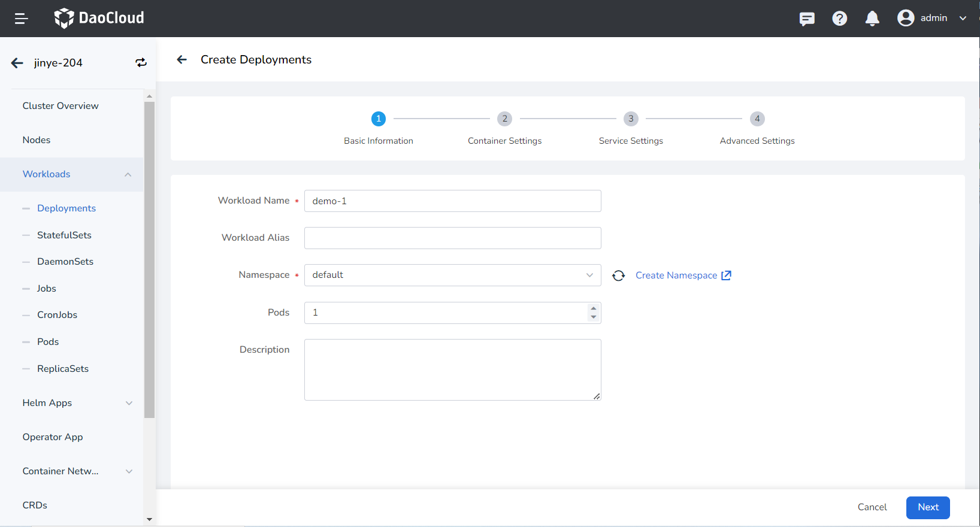Click the sidebar scroll down arrow
980x527 pixels.
149,519
